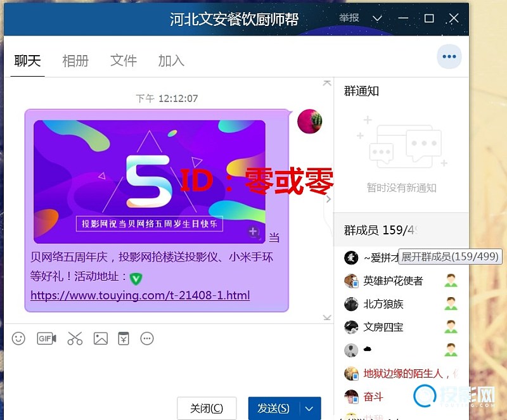Open the purple anniversary image thumbnail
507x420 pixels.
(150, 182)
